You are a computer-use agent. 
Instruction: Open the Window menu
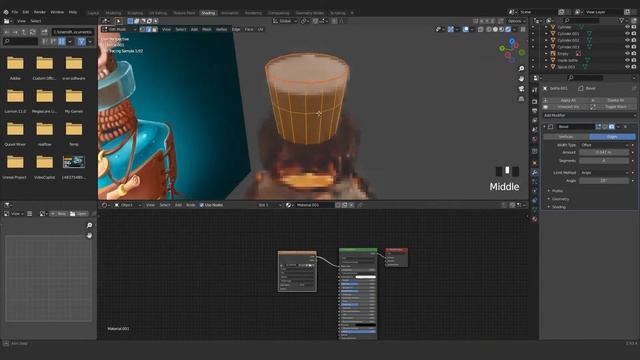(57, 12)
